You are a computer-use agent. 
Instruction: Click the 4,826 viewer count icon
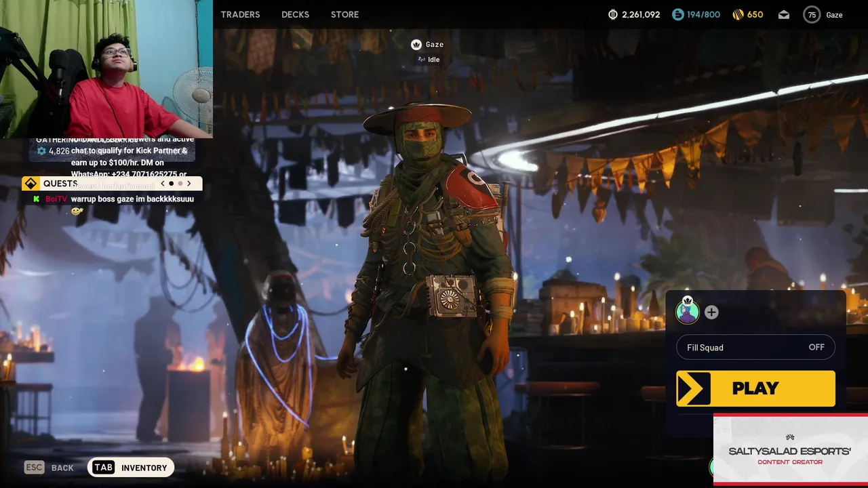coord(41,151)
